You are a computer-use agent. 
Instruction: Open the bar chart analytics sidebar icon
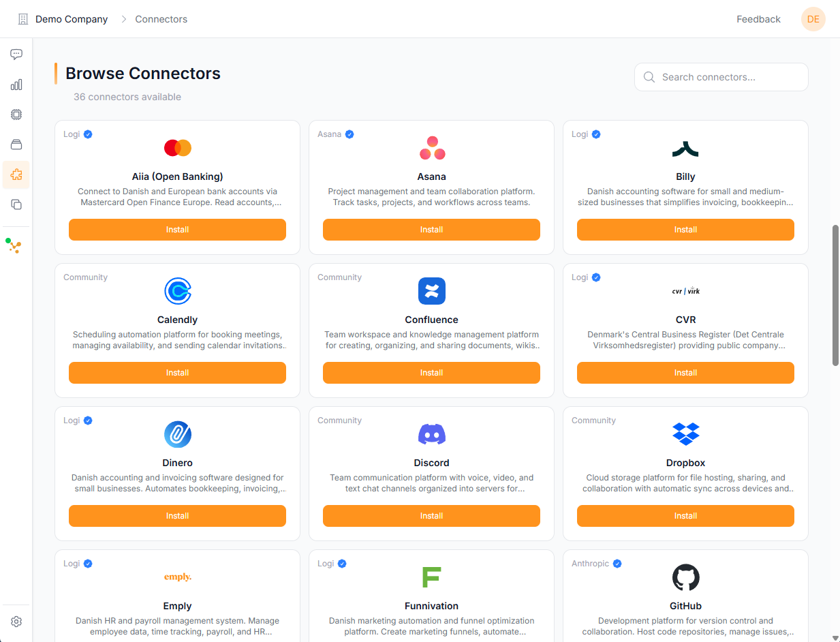pyautogui.click(x=16, y=85)
